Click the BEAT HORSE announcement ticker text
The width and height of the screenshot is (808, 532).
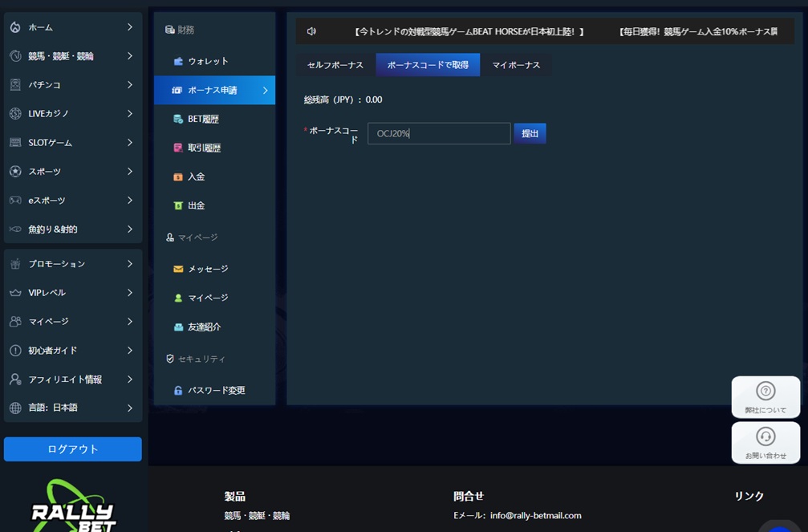point(469,31)
